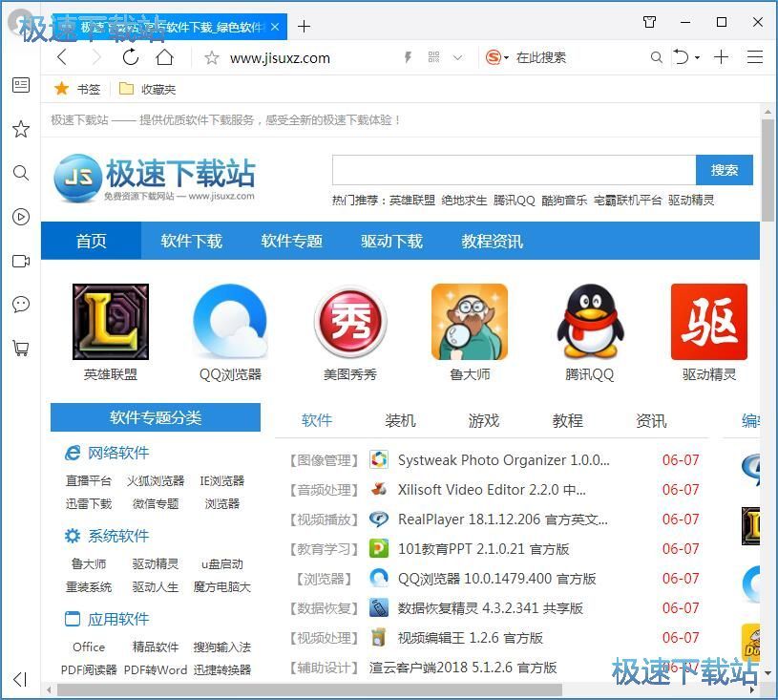This screenshot has height=700, width=778.
Task: Open the 收藏夹 favorites folder
Action: (147, 89)
